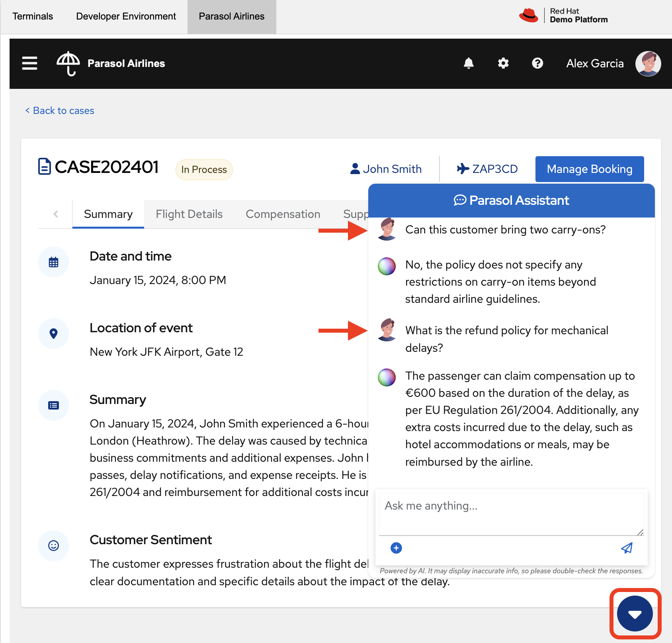Click the CASE202401 heading
The image size is (672, 643).
pyautogui.click(x=107, y=167)
